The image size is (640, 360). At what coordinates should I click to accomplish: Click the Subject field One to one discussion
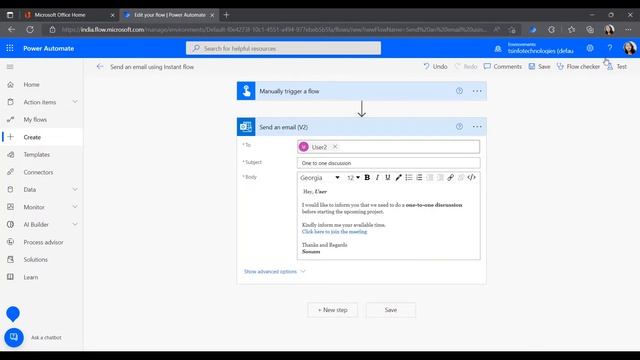[388, 163]
